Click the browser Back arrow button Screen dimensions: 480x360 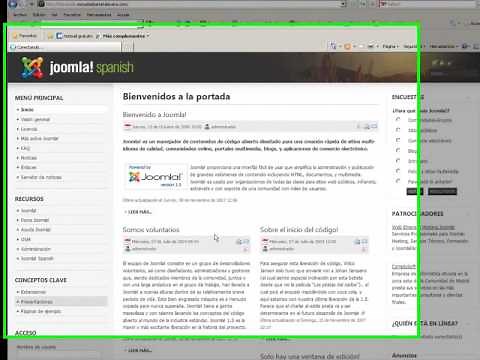click(12, 4)
